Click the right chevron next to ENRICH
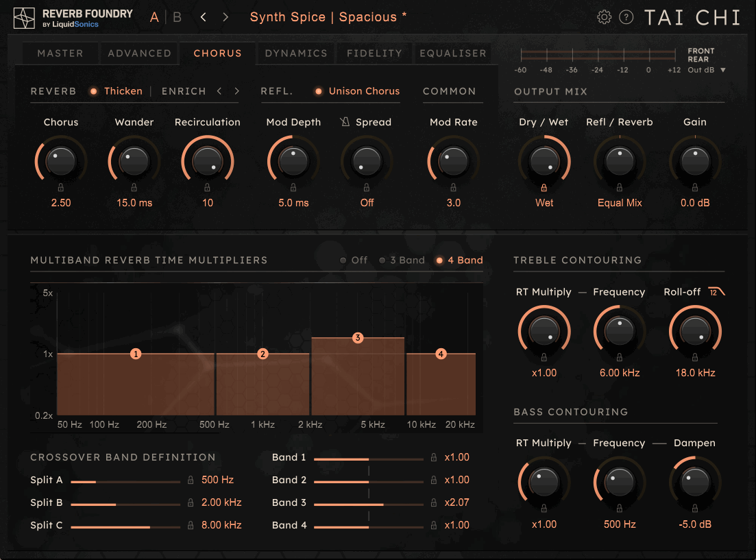This screenshot has height=560, width=756. tap(236, 91)
